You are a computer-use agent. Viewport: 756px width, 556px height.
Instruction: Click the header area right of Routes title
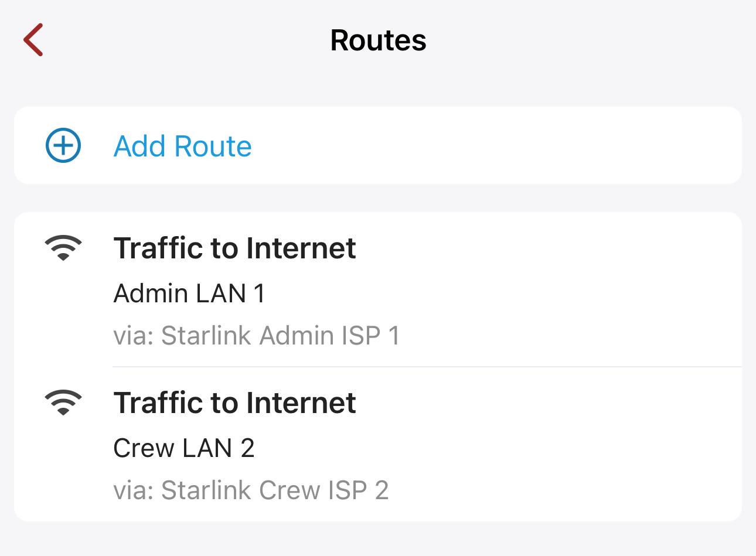coord(586,40)
